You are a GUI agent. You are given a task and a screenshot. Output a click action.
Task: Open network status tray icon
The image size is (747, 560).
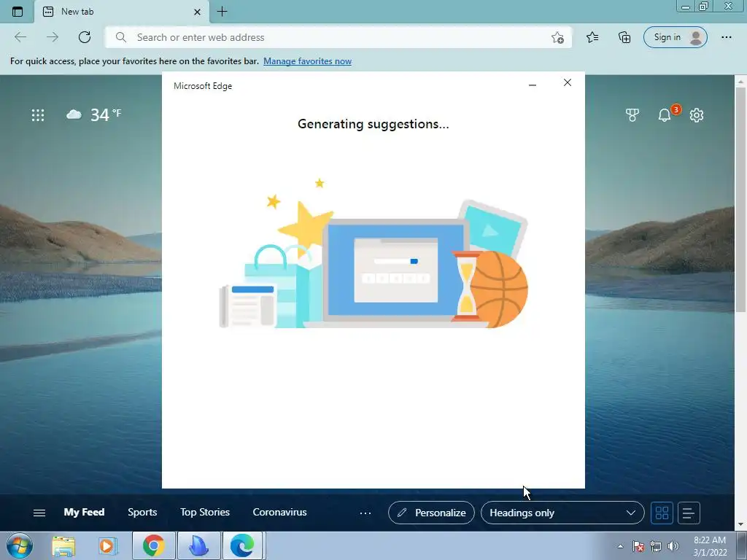[x=656, y=546]
